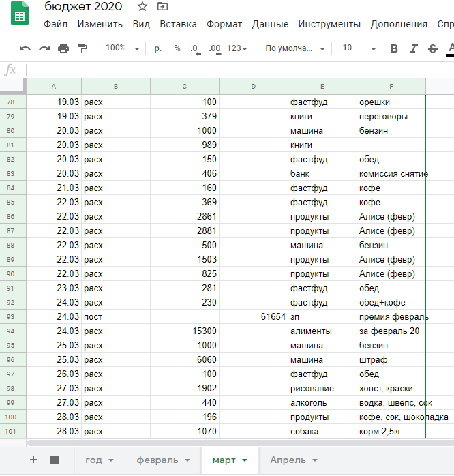The image size is (454, 476).
Task: Select the рисование cell
Action: (x=322, y=388)
